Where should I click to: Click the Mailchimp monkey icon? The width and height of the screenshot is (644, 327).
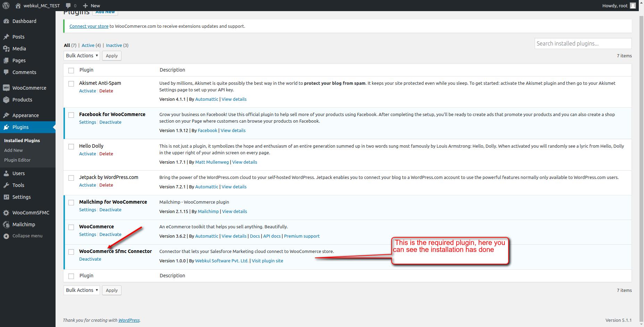click(x=6, y=224)
